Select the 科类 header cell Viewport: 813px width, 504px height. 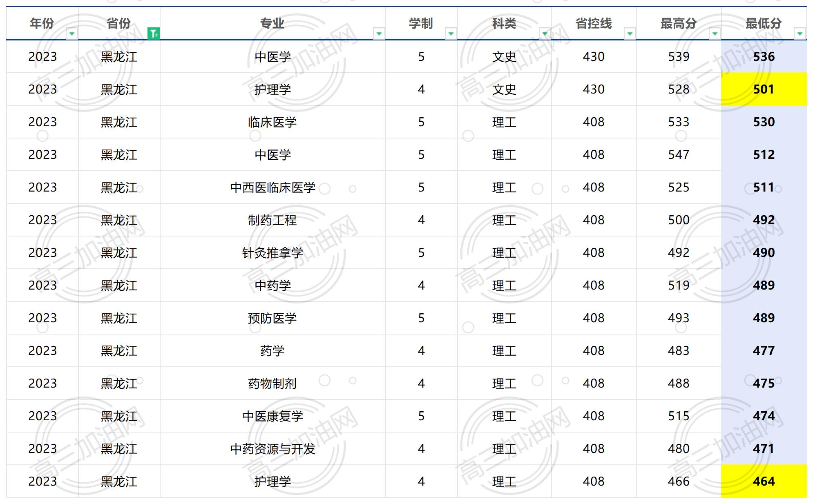coord(505,23)
